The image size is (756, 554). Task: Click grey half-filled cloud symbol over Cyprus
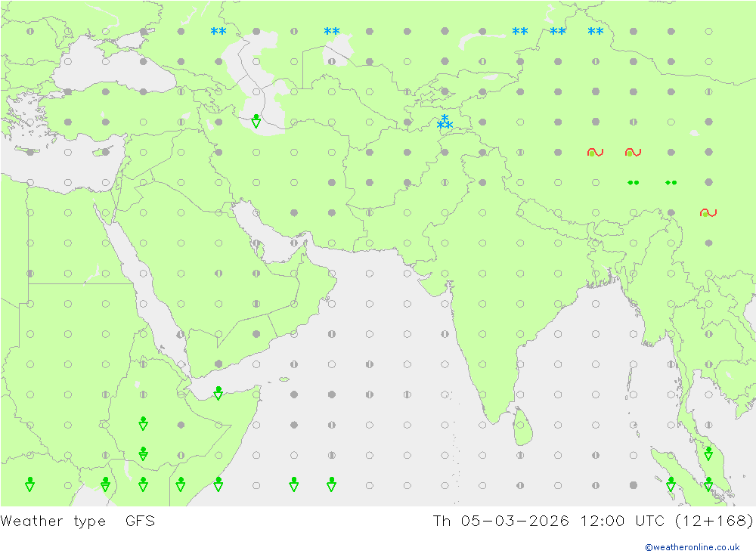(x=106, y=153)
